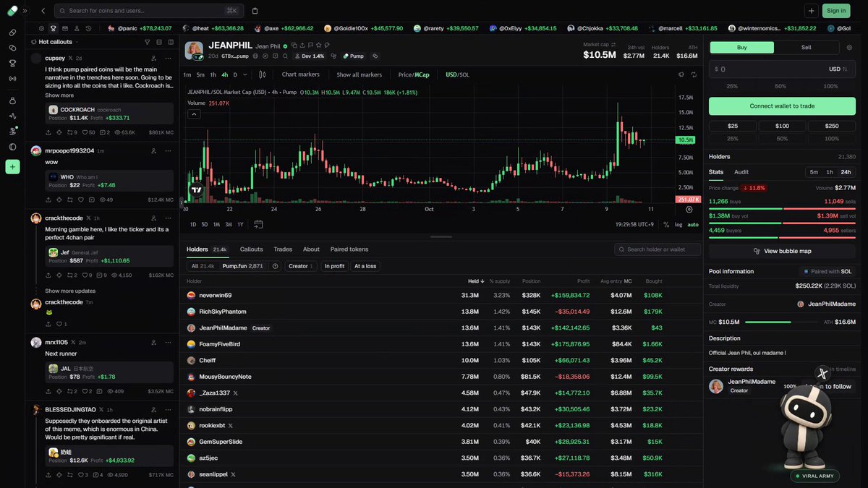This screenshot has height=488, width=868.
Task: Open Hot callouts filter icon
Action: coord(148,42)
